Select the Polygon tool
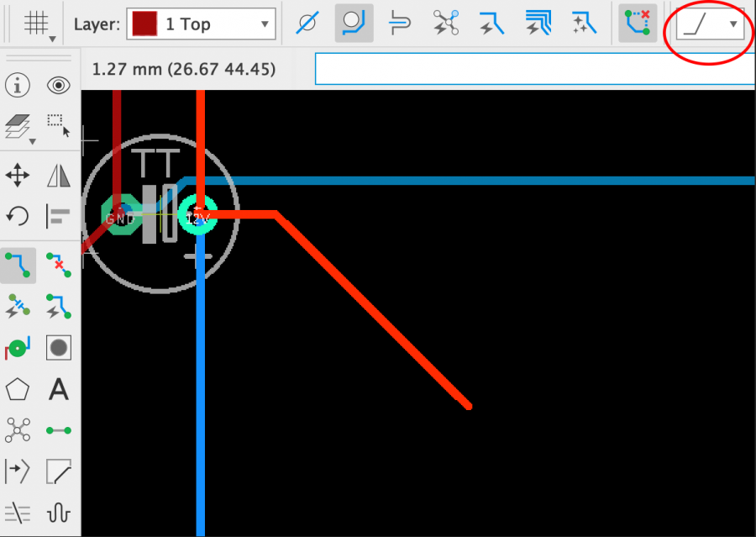 coord(18,389)
